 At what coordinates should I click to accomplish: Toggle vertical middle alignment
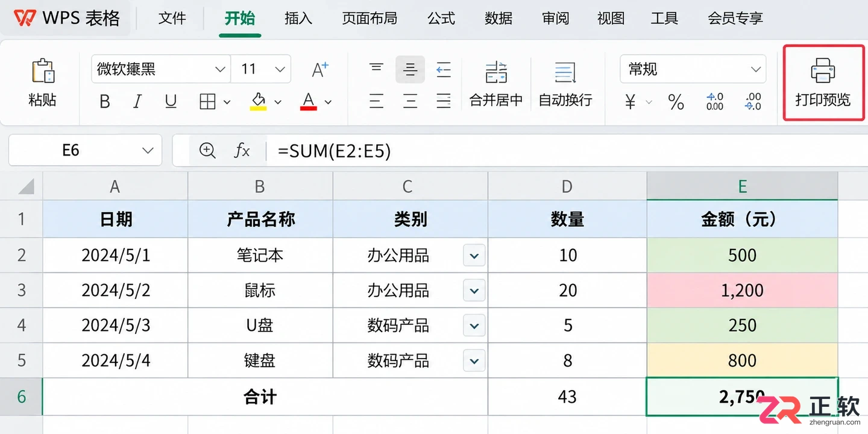[x=410, y=69]
